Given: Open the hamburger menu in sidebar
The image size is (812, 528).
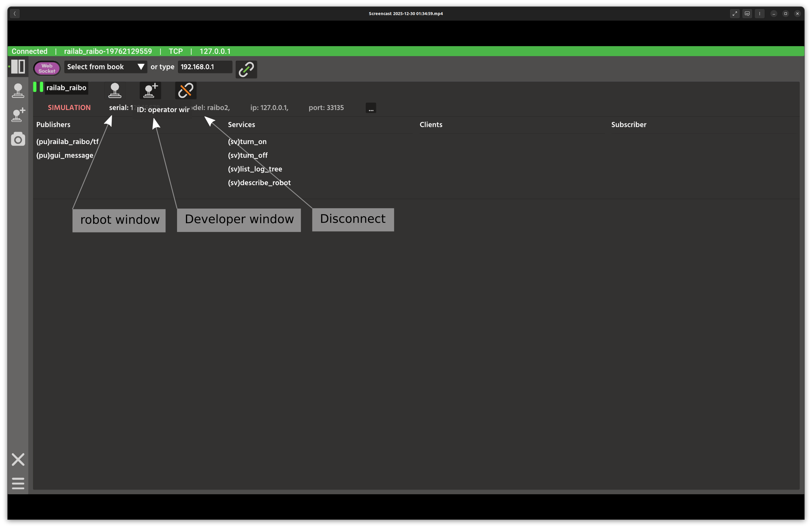Looking at the screenshot, I should [x=18, y=483].
